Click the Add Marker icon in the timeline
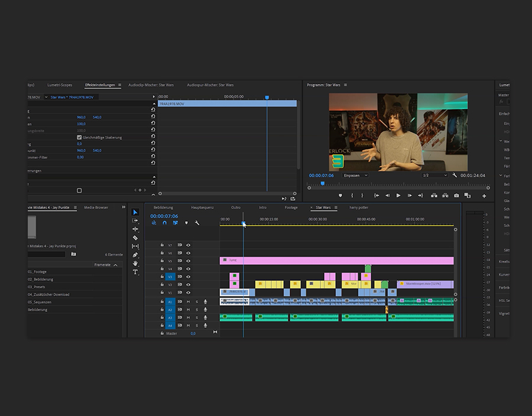 point(186,223)
